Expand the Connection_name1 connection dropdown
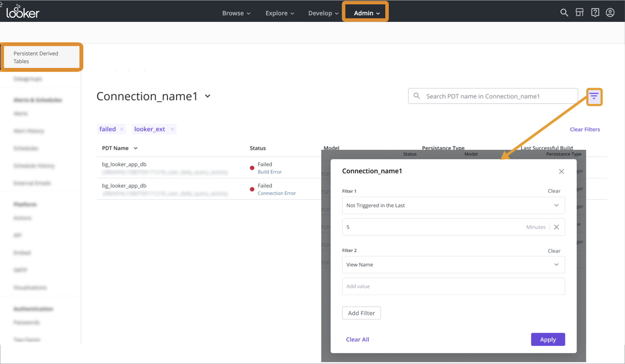625x364 pixels. coord(207,96)
